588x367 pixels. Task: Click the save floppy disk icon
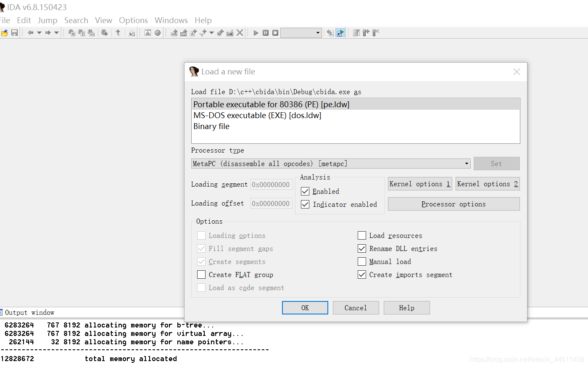click(14, 33)
